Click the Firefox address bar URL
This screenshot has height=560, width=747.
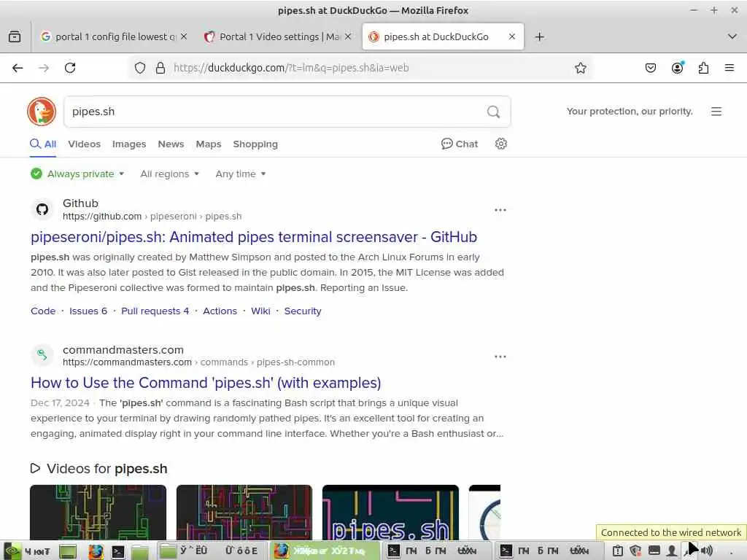(290, 68)
